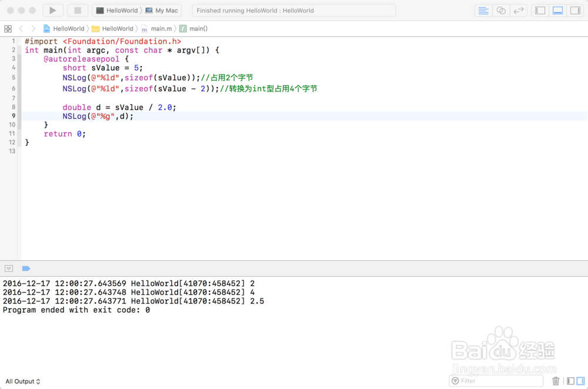Close the Xcode window
The width and height of the screenshot is (588, 389).
[11, 11]
